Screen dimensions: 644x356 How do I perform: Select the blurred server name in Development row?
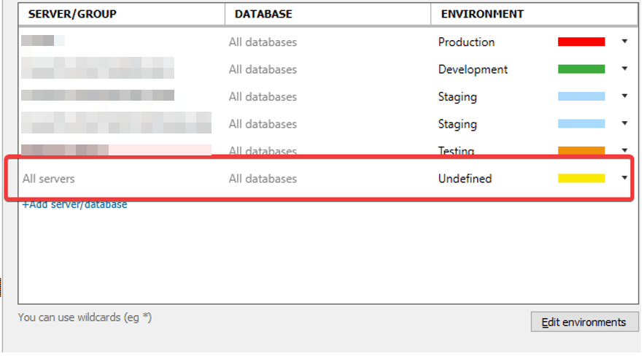click(x=98, y=68)
